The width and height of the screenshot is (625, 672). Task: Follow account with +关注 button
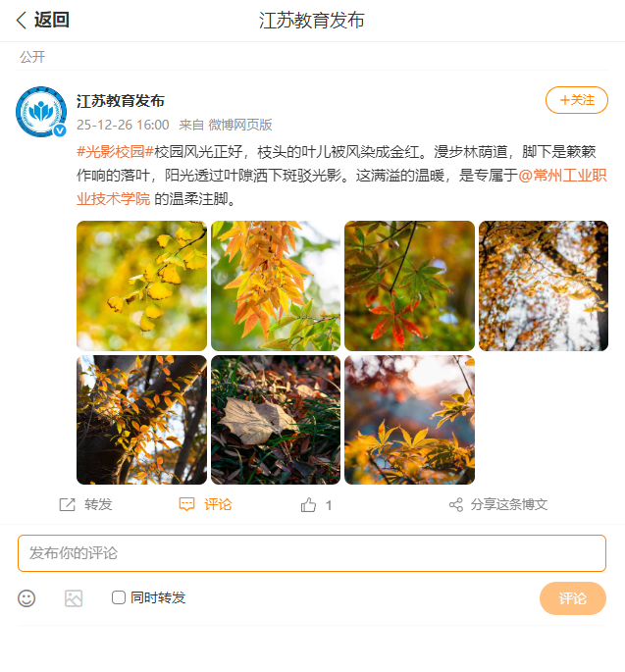click(x=577, y=100)
